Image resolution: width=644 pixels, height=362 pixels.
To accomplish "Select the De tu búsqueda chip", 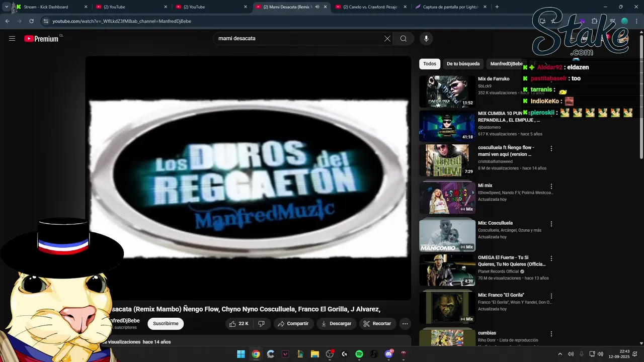I will [x=463, y=64].
